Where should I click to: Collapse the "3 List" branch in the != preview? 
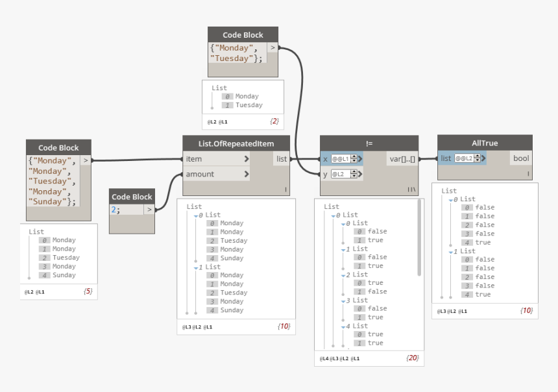coord(342,300)
